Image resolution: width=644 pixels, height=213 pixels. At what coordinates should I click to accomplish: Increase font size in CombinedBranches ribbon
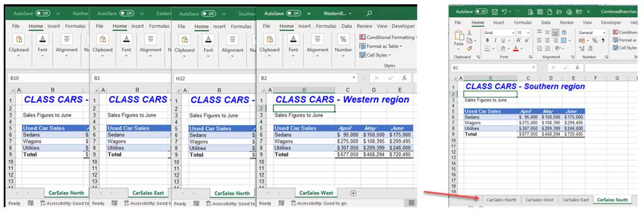click(518, 40)
